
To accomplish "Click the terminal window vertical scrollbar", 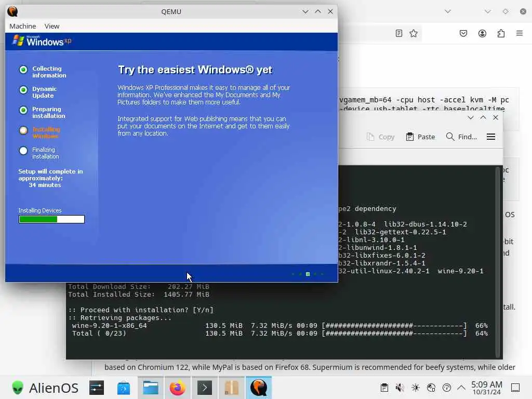I will [498, 262].
